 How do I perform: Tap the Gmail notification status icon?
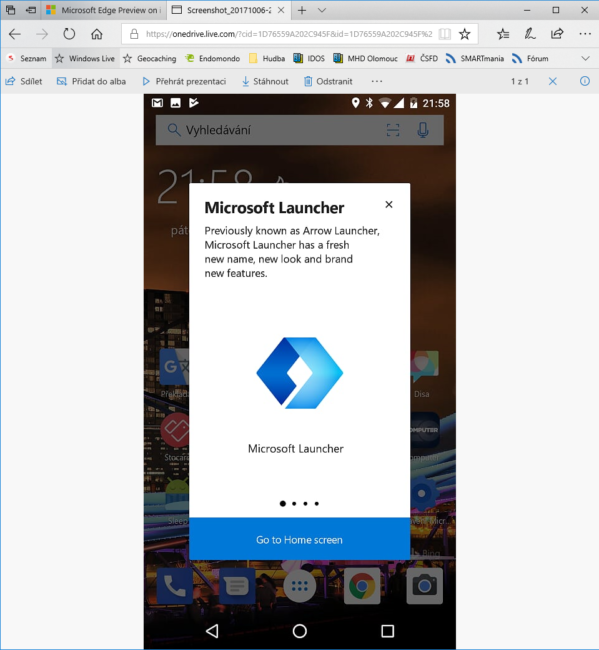pos(157,103)
